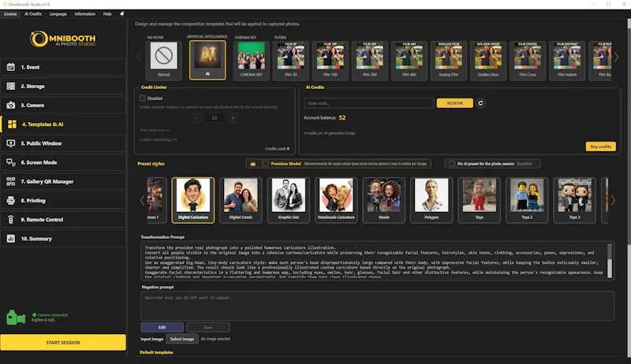
Task: Show previous filters with the left arrow
Action: coord(140,58)
